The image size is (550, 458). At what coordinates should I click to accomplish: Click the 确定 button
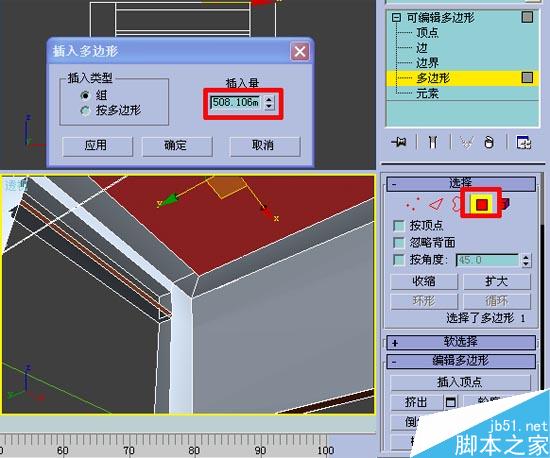(177, 146)
